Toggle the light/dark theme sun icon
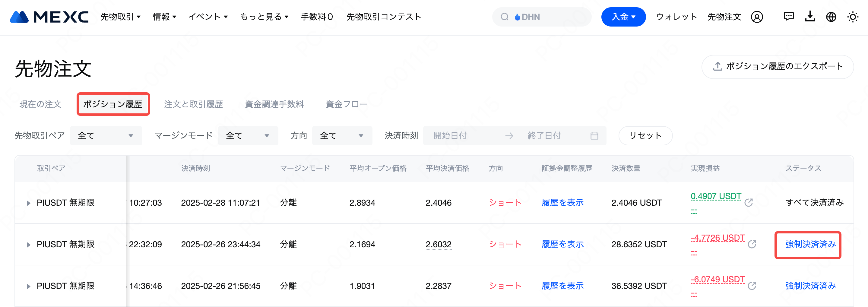868x307 pixels. point(853,17)
